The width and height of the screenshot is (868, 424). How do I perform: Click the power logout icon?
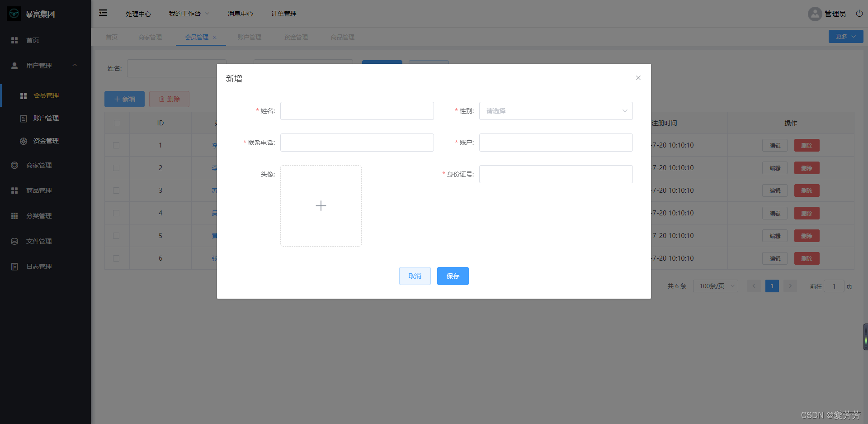(x=859, y=14)
